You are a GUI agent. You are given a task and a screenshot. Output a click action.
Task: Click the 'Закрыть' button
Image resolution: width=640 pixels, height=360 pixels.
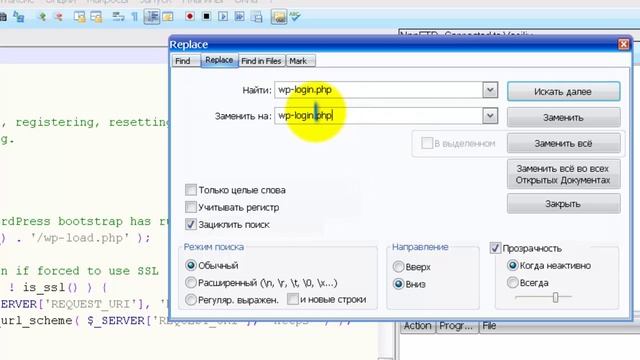563,204
